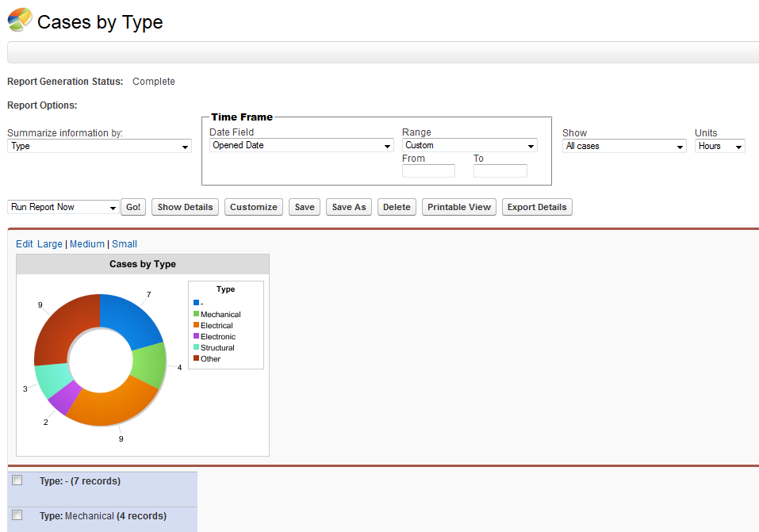Click the 'Report Generation Status:' label
Viewport: 759px width, 532px height.
tap(65, 82)
